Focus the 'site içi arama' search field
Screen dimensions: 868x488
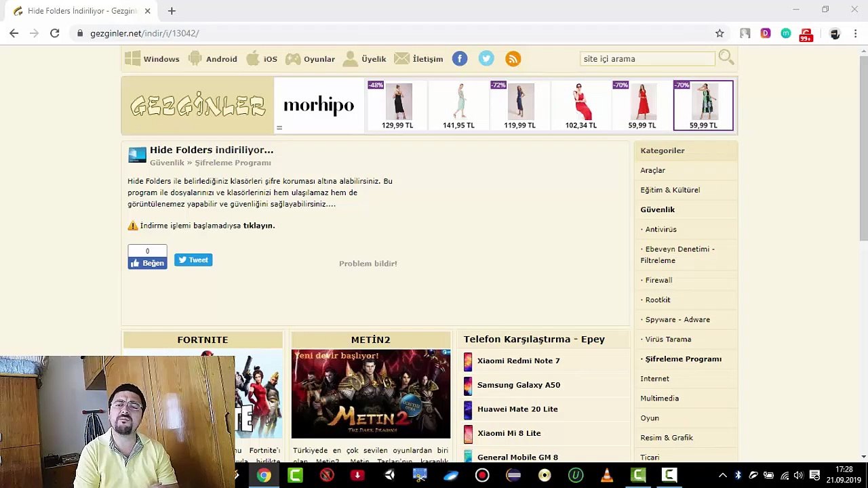(x=648, y=59)
